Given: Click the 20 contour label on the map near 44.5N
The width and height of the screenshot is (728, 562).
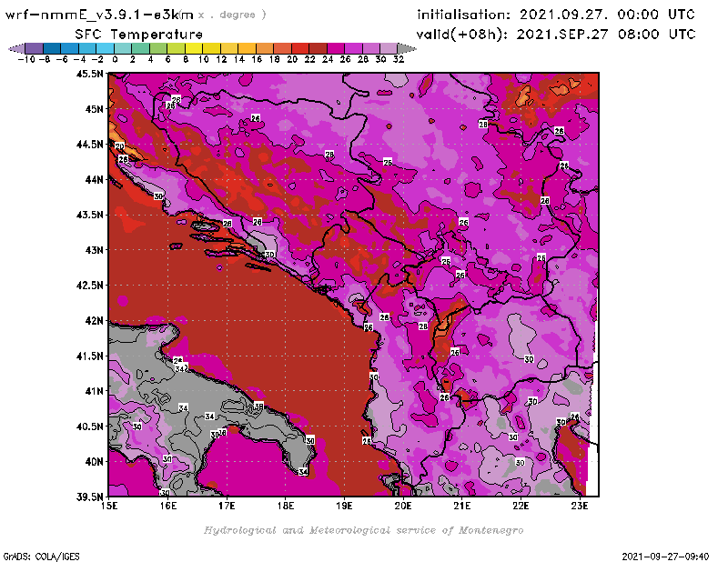Looking at the screenshot, I should 120,146.
